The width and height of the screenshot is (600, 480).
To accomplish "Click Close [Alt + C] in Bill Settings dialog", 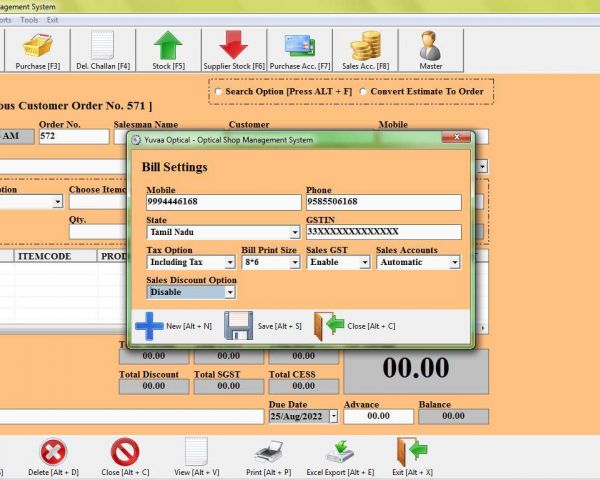I will coord(355,326).
